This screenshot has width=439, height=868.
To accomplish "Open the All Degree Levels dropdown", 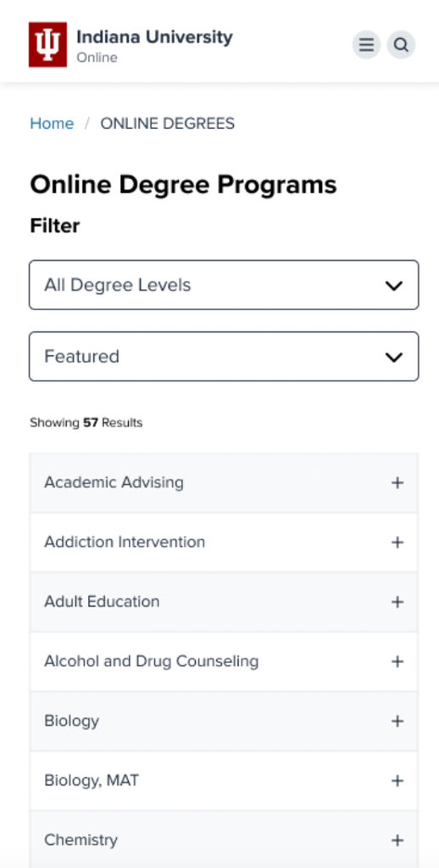I will (x=224, y=285).
